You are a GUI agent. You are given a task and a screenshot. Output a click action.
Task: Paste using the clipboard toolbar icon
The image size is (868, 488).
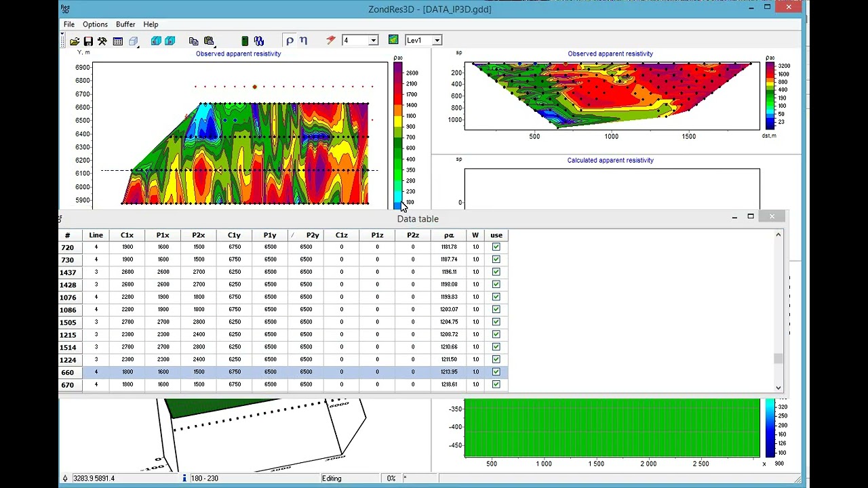pos(209,41)
